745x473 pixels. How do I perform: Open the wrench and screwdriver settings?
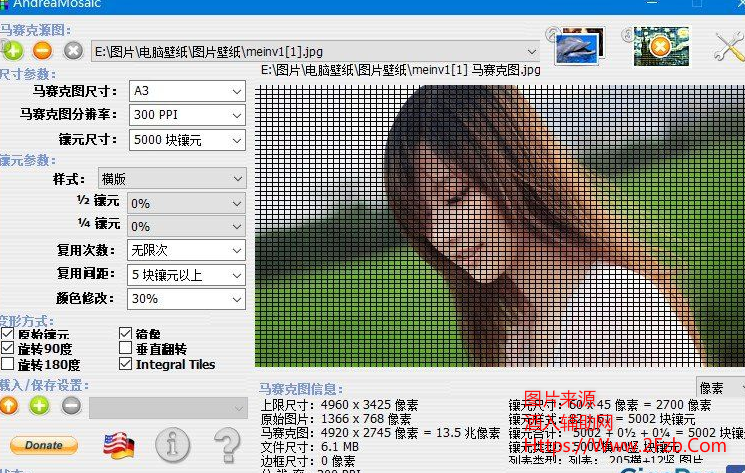coord(729,46)
